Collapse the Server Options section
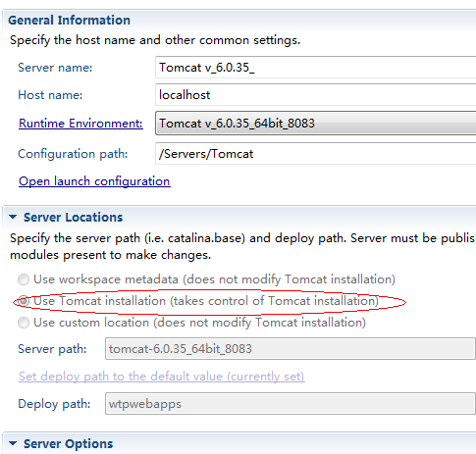 pyautogui.click(x=13, y=443)
